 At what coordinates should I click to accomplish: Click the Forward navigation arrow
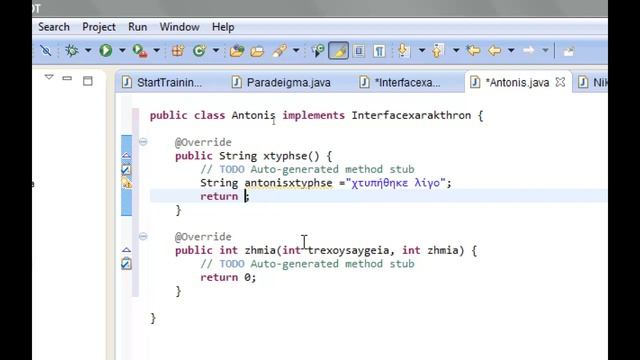[528, 51]
